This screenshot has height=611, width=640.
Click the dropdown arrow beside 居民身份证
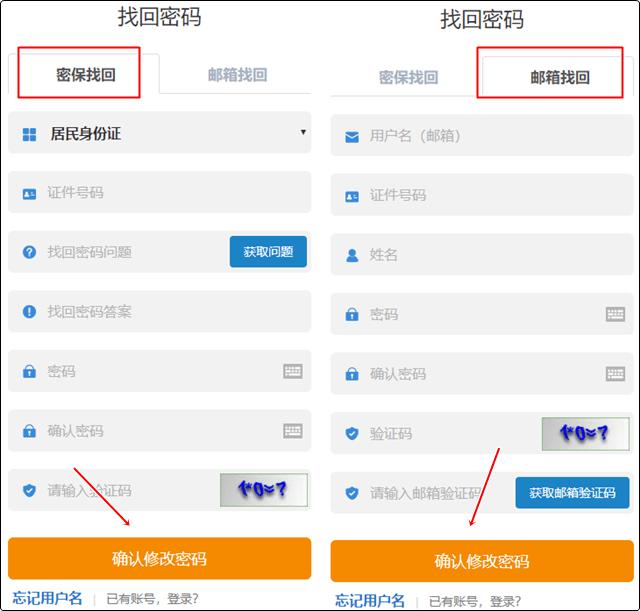click(303, 132)
